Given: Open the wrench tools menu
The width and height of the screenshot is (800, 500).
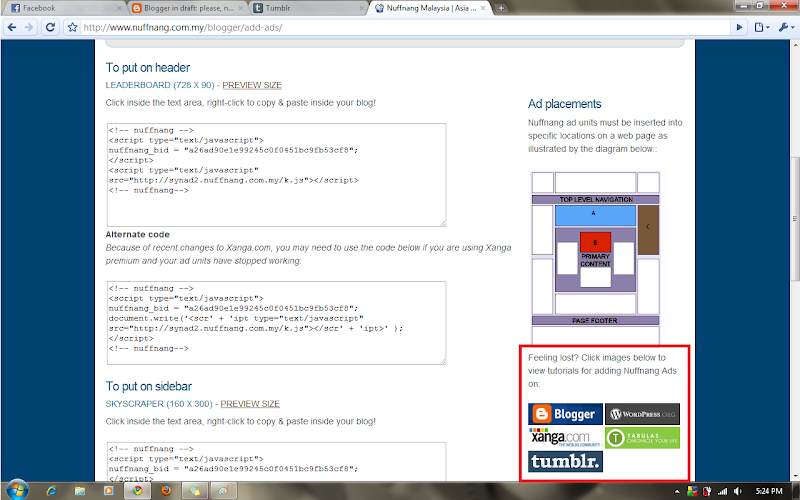Looking at the screenshot, I should pos(786,28).
